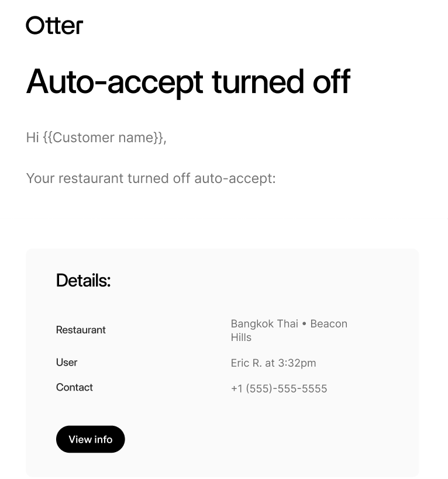Click the Otter logo
Screen dimensions: 448x479
[x=54, y=25]
